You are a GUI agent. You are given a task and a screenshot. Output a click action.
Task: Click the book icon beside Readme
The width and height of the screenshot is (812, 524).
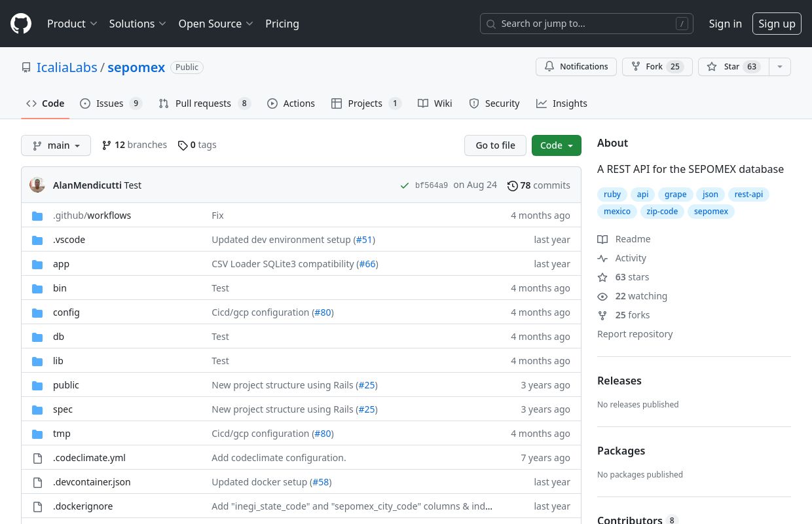[x=602, y=239]
